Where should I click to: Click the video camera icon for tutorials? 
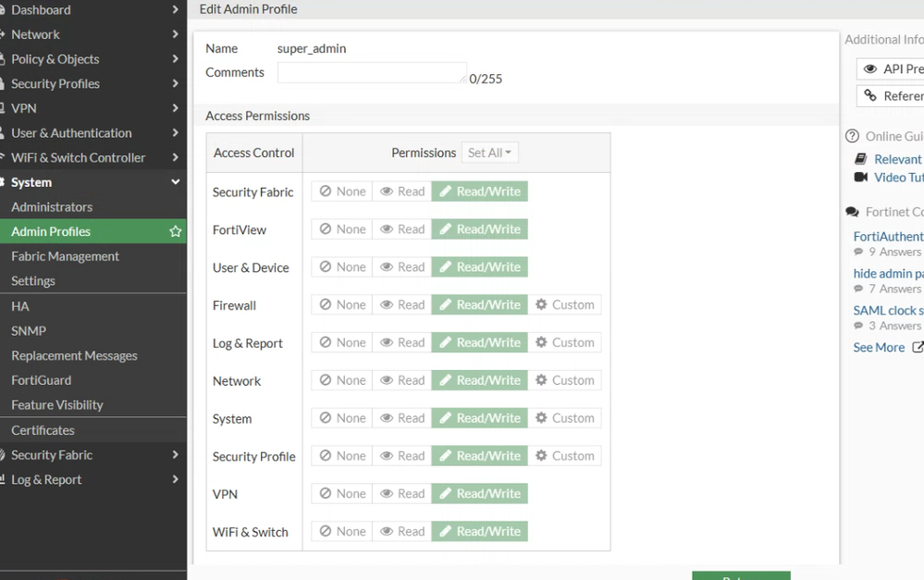(861, 178)
